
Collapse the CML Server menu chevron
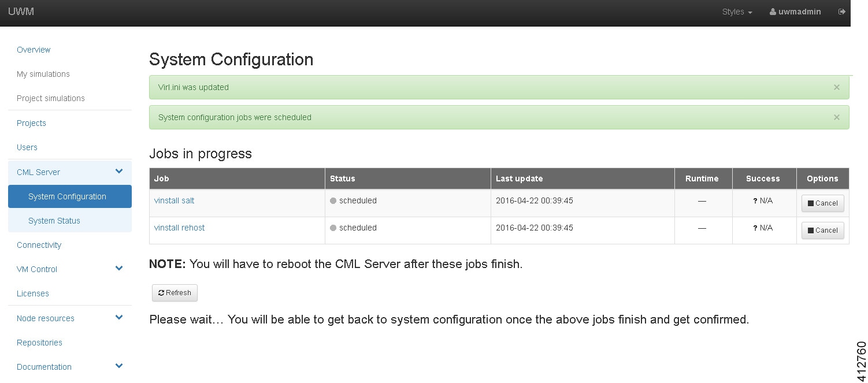click(119, 172)
